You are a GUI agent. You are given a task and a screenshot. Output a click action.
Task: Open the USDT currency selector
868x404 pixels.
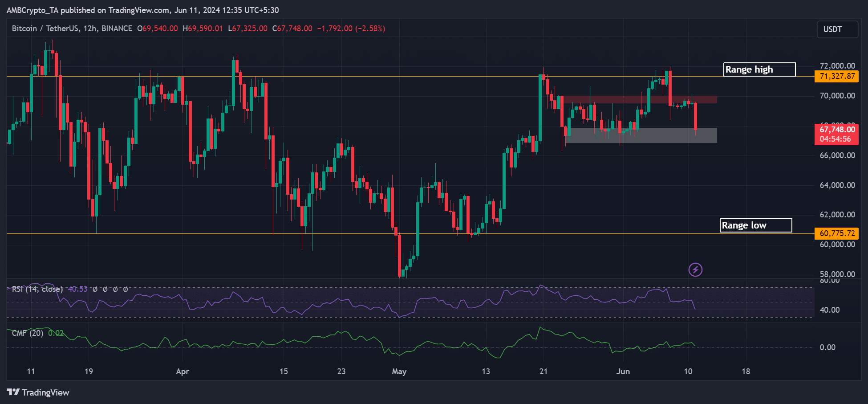[x=837, y=29]
